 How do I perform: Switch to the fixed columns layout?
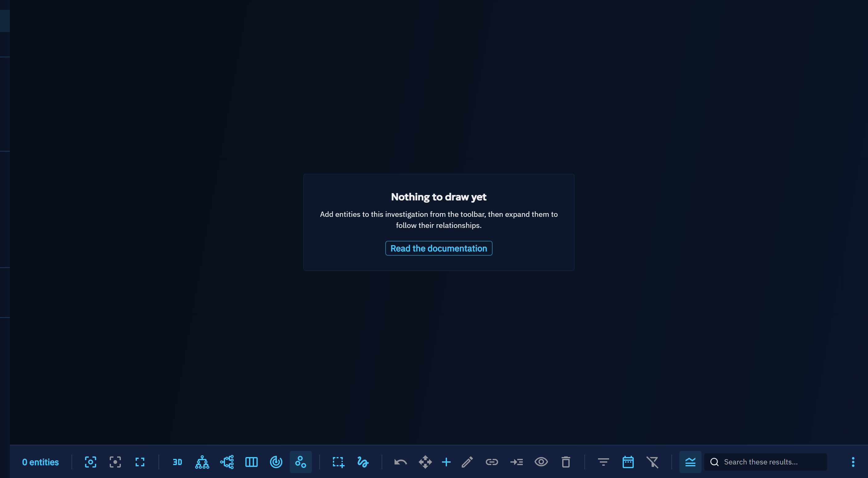click(252, 462)
